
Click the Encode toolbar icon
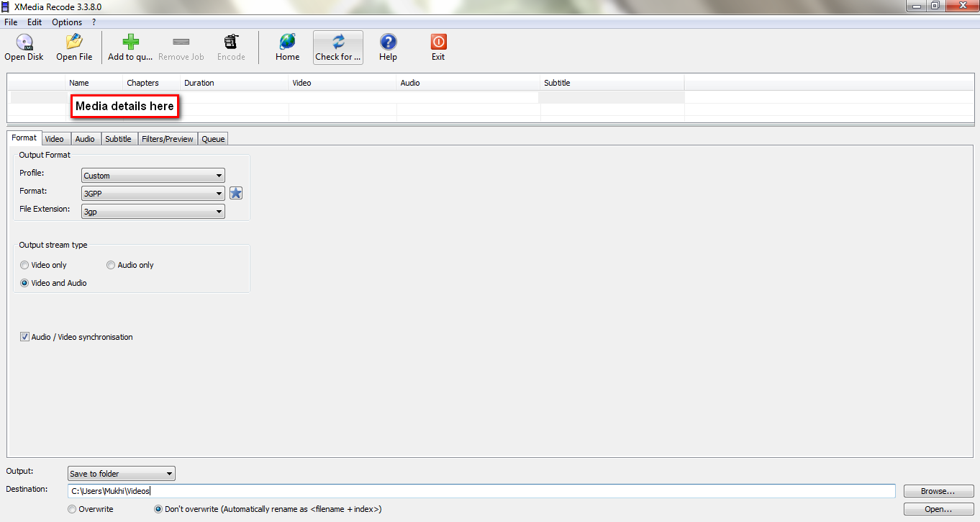click(x=231, y=42)
